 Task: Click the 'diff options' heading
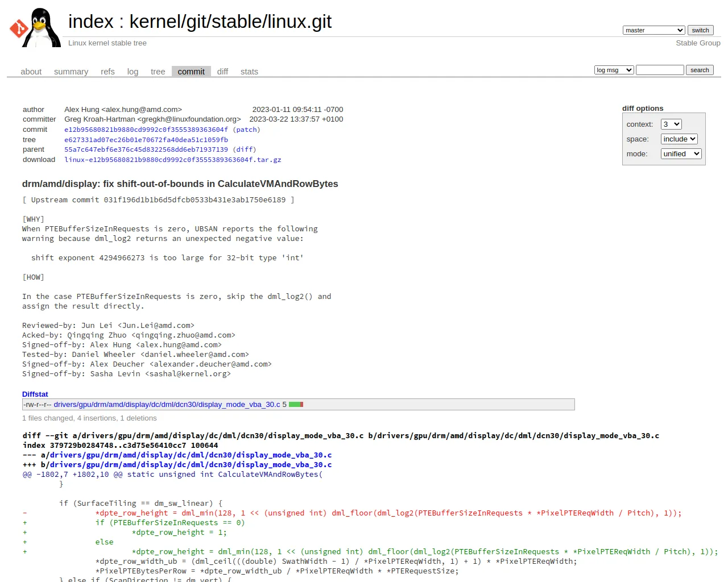pyautogui.click(x=643, y=109)
